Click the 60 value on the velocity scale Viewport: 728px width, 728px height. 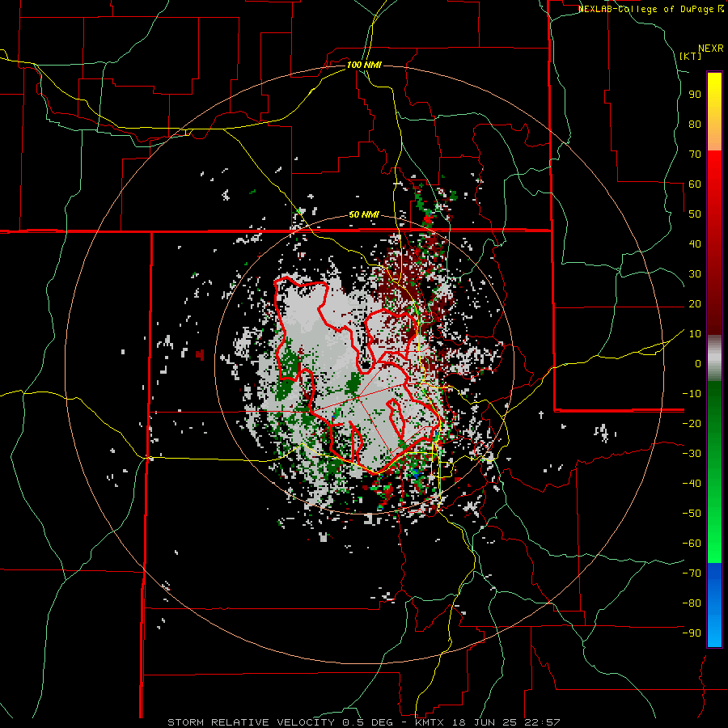point(695,184)
